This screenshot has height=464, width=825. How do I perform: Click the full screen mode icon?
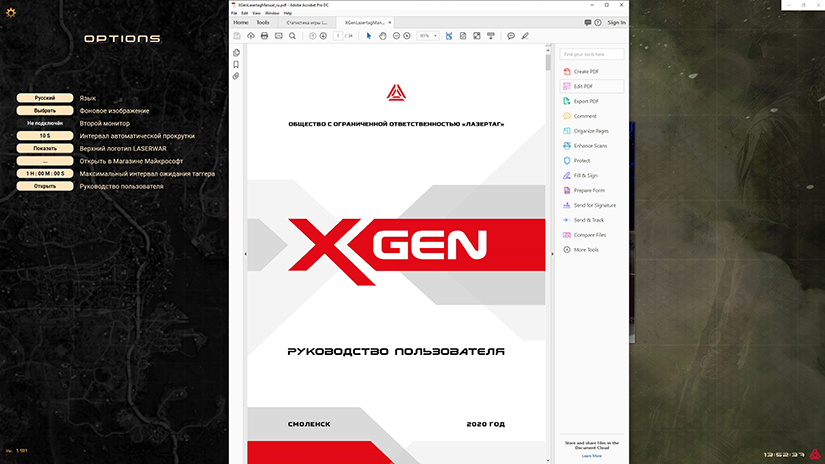pyautogui.click(x=477, y=36)
